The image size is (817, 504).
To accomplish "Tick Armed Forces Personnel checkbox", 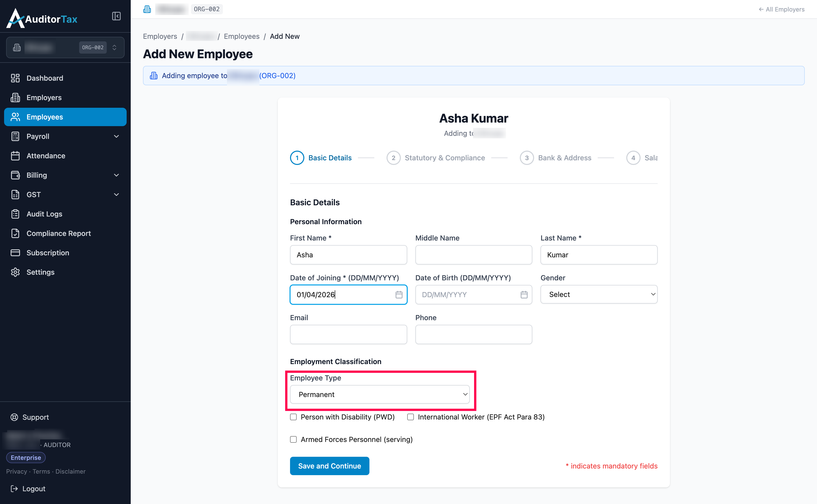I will click(x=293, y=439).
